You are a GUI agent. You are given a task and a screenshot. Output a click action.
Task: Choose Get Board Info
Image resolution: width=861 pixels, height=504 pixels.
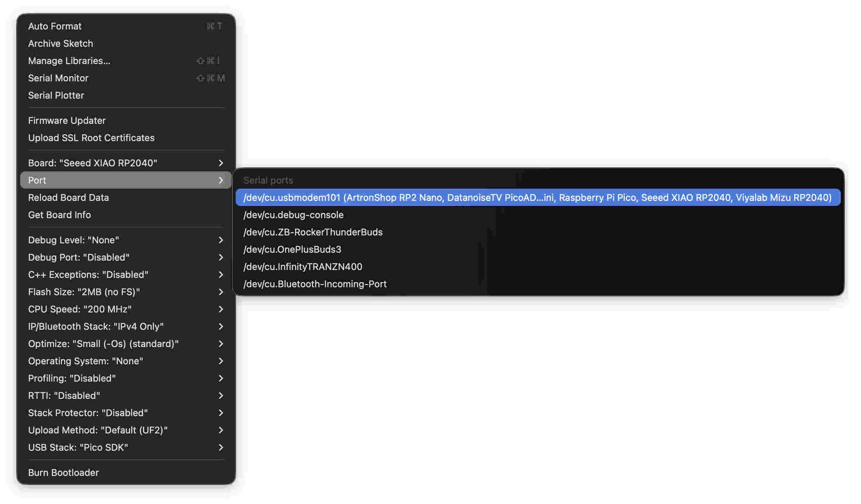click(59, 215)
